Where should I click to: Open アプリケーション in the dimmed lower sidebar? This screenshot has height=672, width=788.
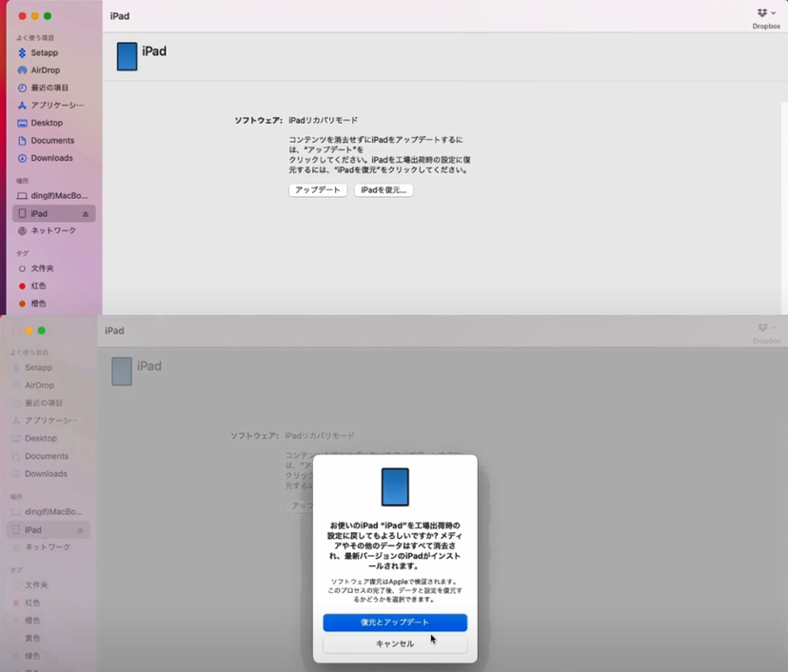click(x=45, y=420)
